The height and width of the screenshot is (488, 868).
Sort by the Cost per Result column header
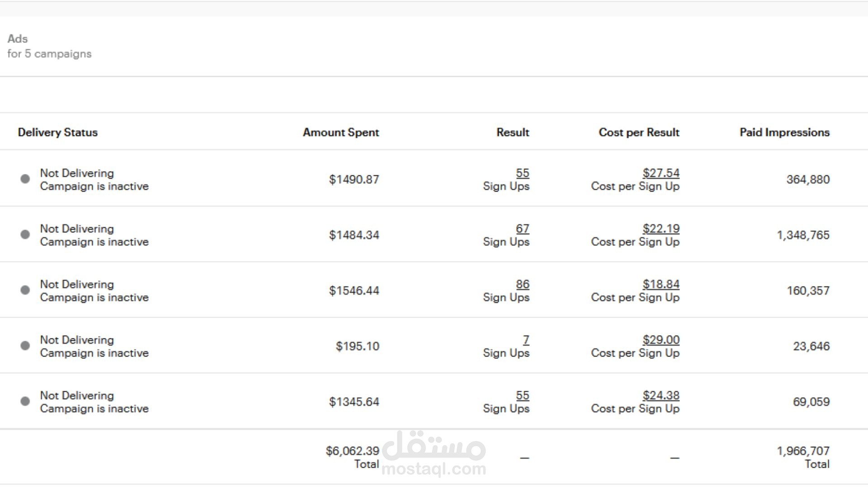point(639,132)
